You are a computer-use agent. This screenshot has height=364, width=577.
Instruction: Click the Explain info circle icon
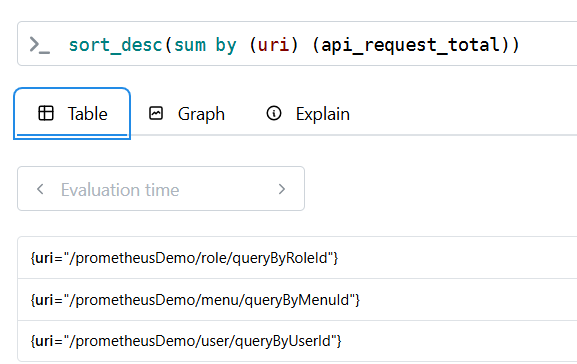(x=274, y=113)
